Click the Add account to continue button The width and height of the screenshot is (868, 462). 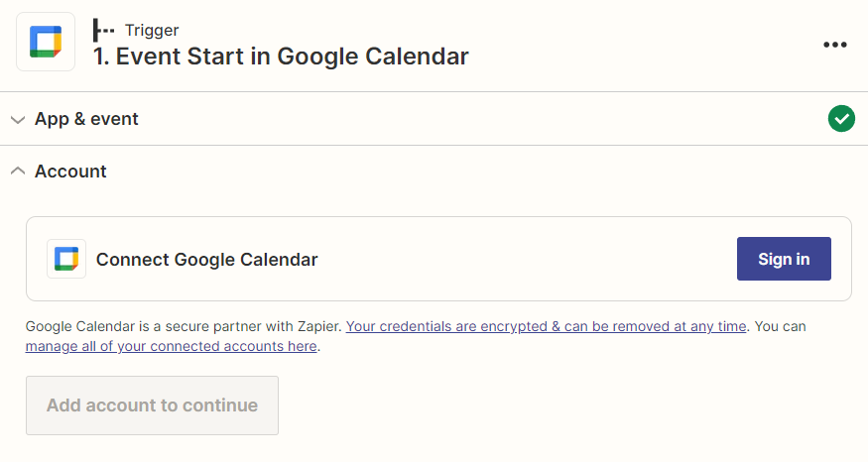(152, 405)
